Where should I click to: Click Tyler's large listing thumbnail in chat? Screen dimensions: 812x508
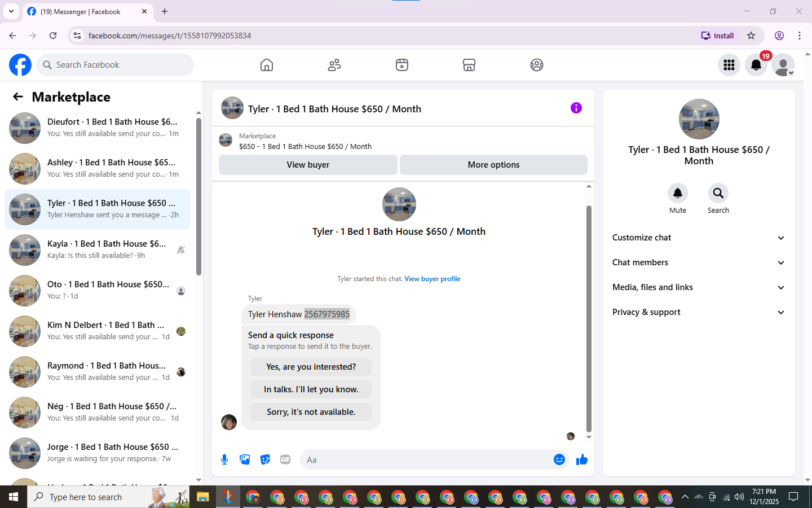pos(399,204)
